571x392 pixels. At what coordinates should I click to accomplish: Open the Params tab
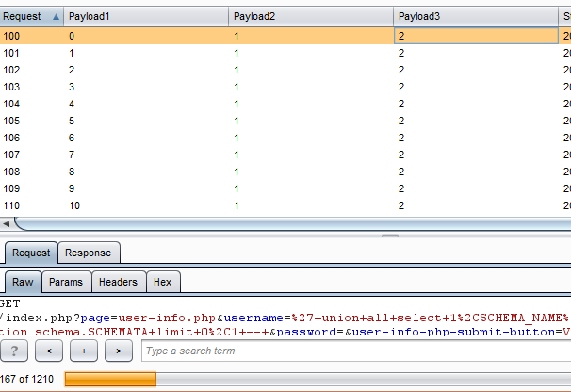pos(66,282)
